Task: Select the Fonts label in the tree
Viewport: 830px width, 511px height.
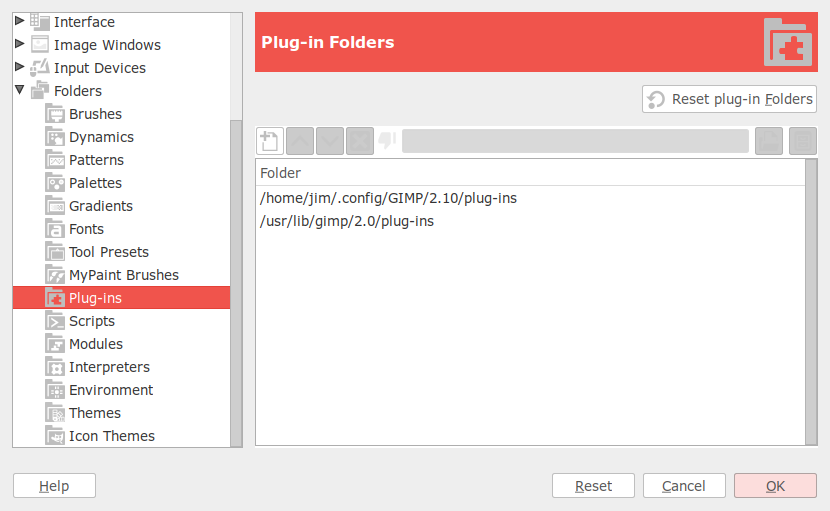Action: point(86,229)
